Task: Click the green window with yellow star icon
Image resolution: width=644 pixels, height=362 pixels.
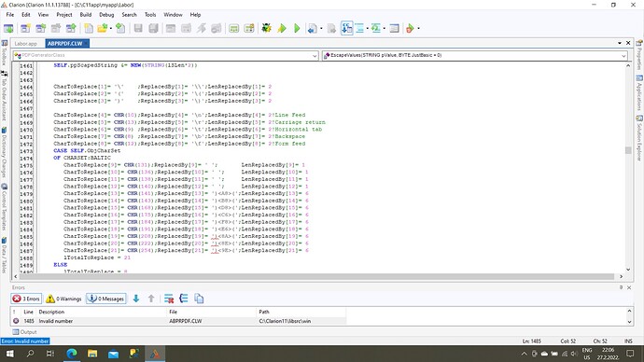Action: click(249, 28)
